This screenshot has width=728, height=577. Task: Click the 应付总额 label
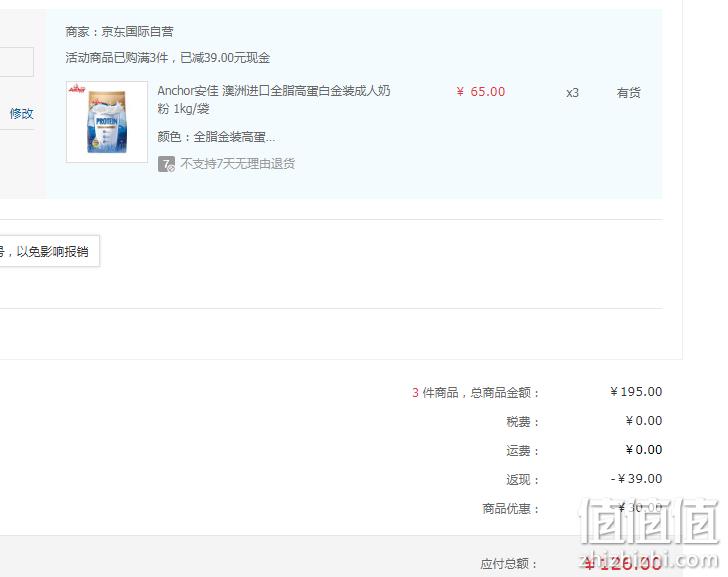508,564
